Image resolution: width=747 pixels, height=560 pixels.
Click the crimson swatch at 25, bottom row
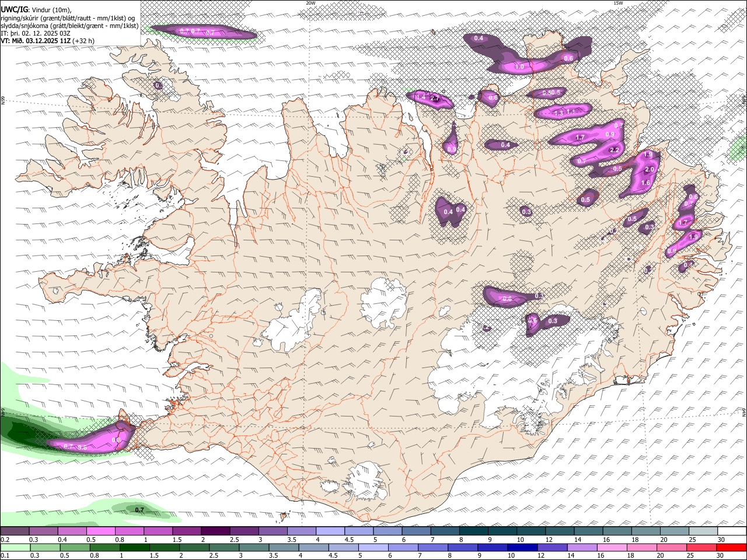pyautogui.click(x=701, y=547)
